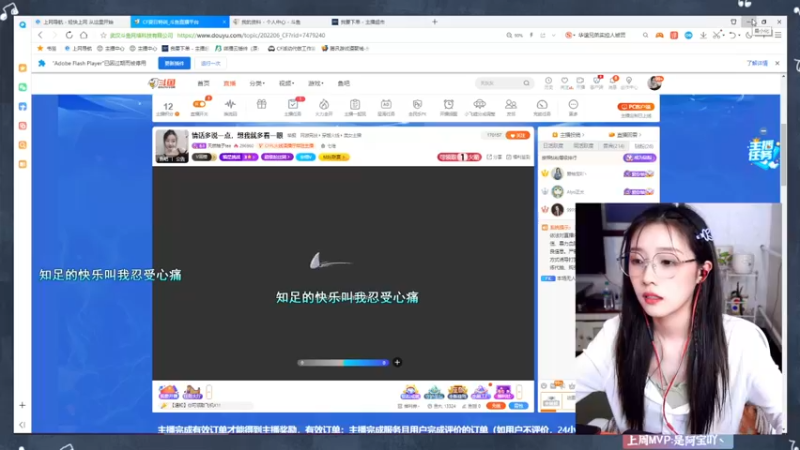Switch to the first browser tab
The image size is (800, 450).
point(79,22)
